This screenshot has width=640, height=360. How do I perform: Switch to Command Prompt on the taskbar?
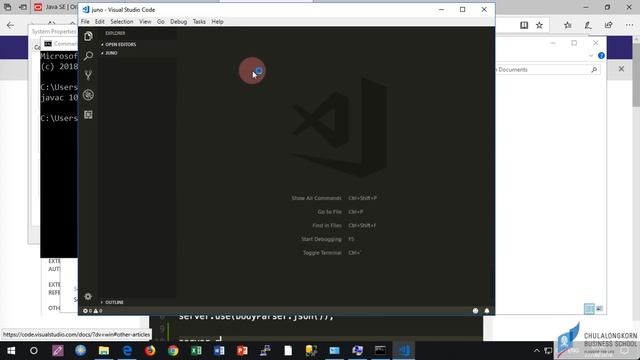coord(380,351)
